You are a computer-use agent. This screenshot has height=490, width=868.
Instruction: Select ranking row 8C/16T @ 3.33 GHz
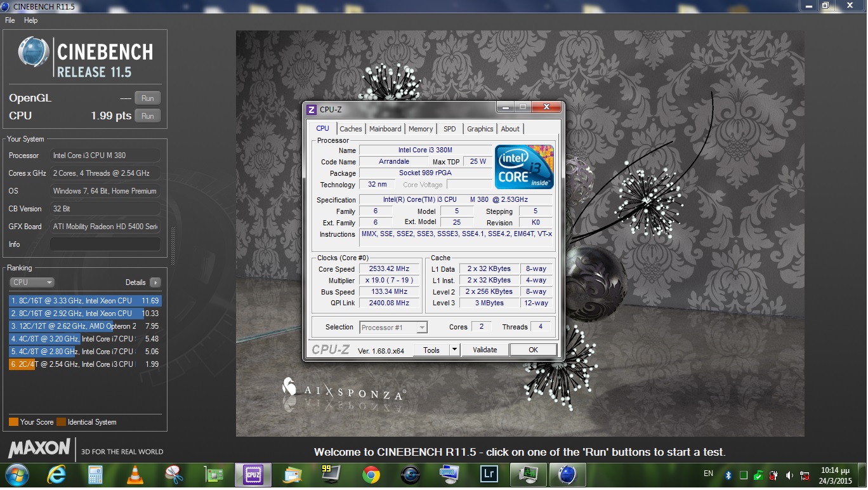[85, 301]
